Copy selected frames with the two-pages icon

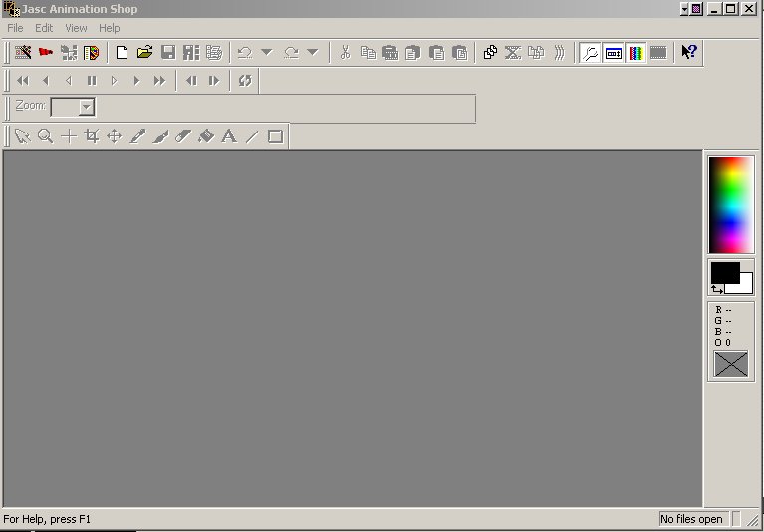click(x=368, y=52)
